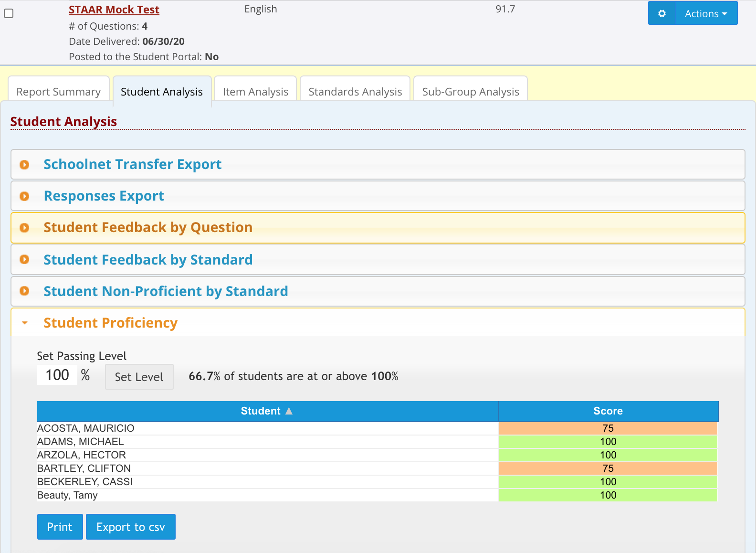Screen dimensions: 756x553
Task: Open the Standards Analysis tab
Action: click(355, 92)
